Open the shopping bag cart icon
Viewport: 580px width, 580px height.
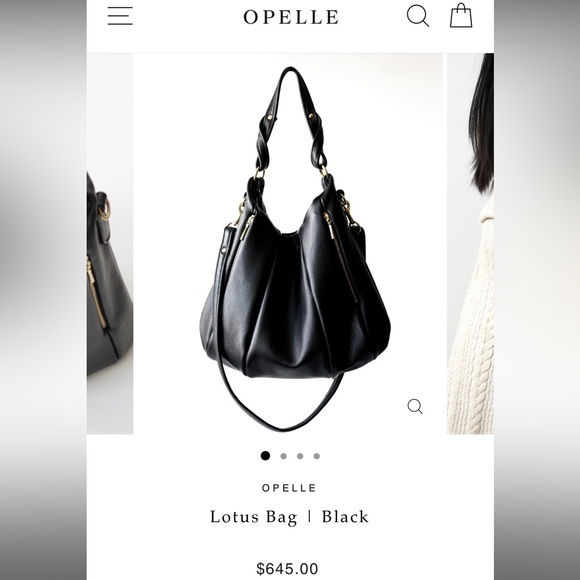coord(461,16)
